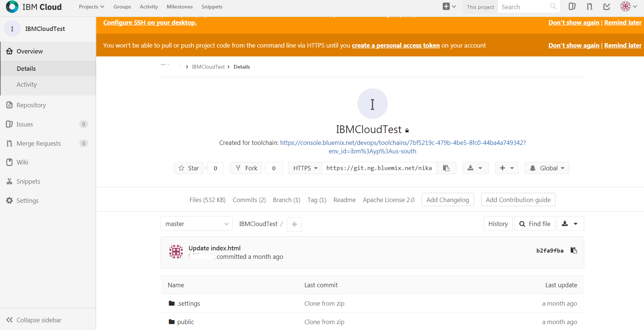Open Snippets in top navigation
This screenshot has width=644, height=330.
(212, 7)
